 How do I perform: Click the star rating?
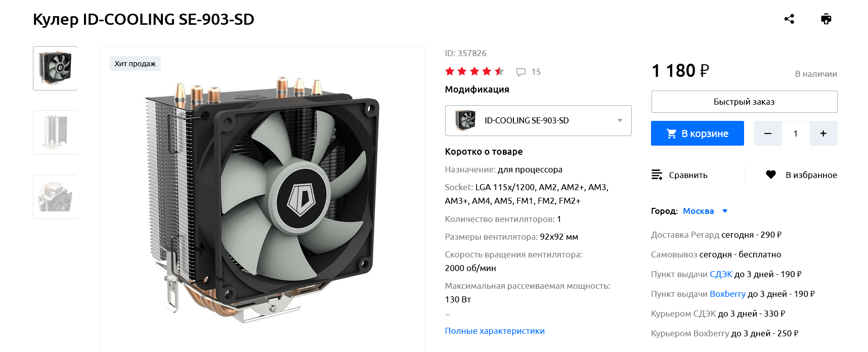tap(474, 71)
